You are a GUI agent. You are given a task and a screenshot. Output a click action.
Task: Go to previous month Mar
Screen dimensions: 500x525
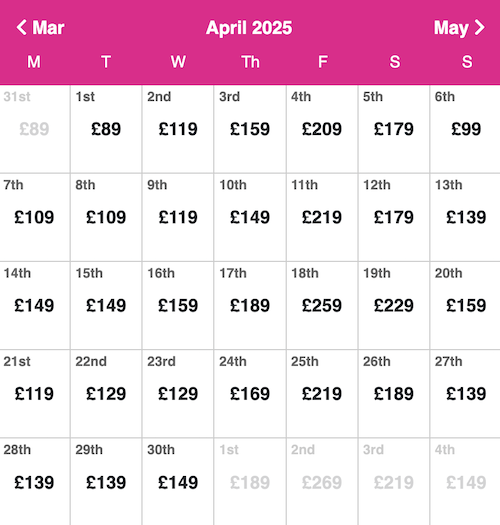40,27
